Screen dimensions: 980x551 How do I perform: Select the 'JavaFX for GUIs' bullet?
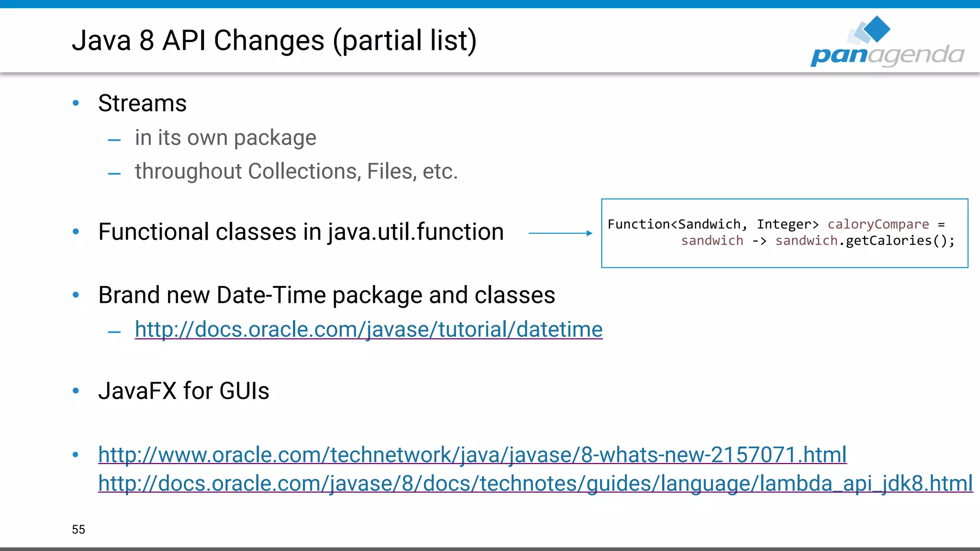[x=184, y=391]
